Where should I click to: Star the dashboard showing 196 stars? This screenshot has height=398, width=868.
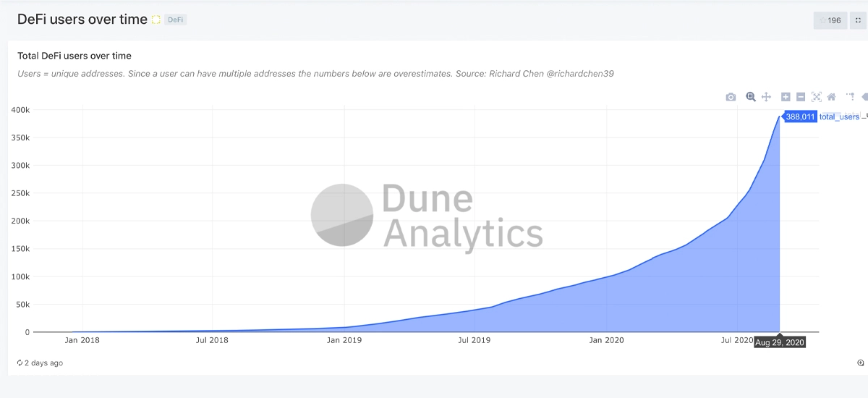coord(830,20)
